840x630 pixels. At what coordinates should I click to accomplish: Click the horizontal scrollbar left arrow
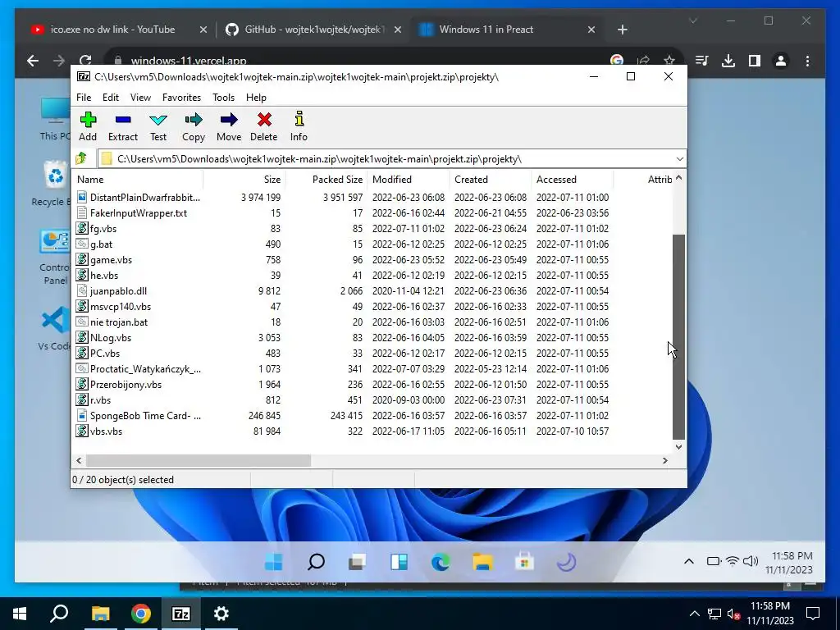click(80, 460)
